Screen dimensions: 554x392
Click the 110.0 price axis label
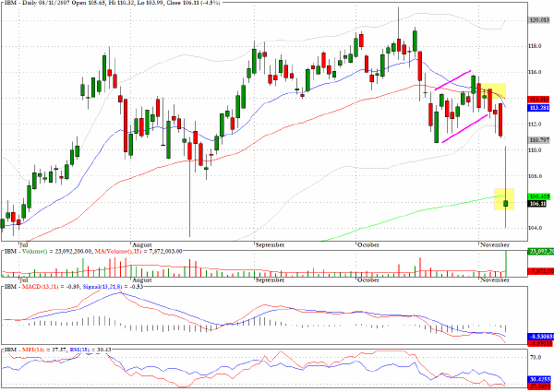(535, 150)
